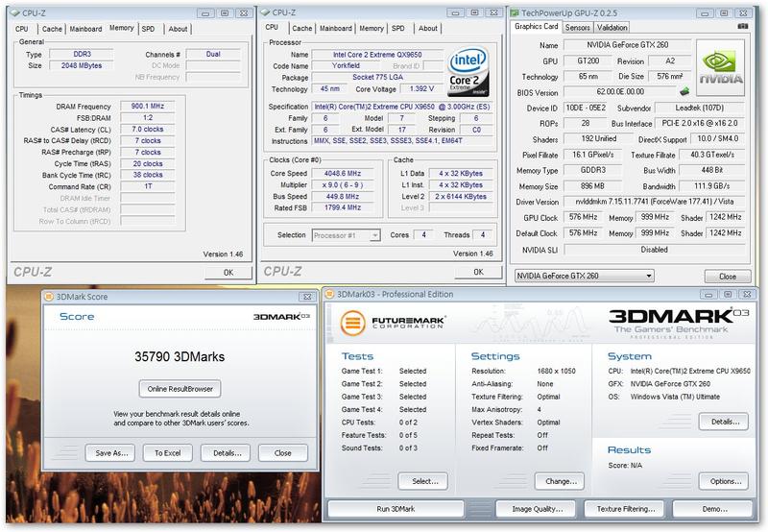Click the CAS# Latency 7.0 clocks value

[x=148, y=130]
